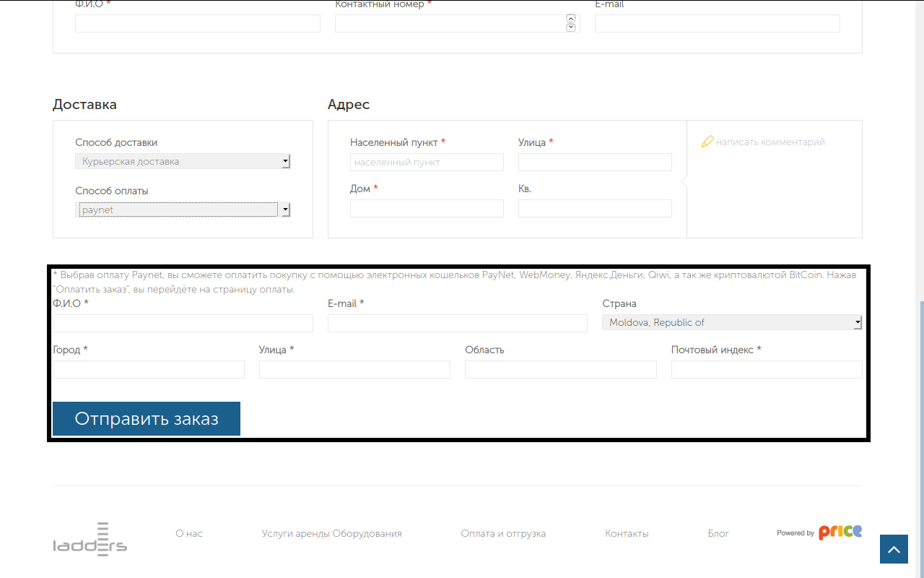Click the Адрес section heading
The image size is (924, 578).
[x=349, y=104]
